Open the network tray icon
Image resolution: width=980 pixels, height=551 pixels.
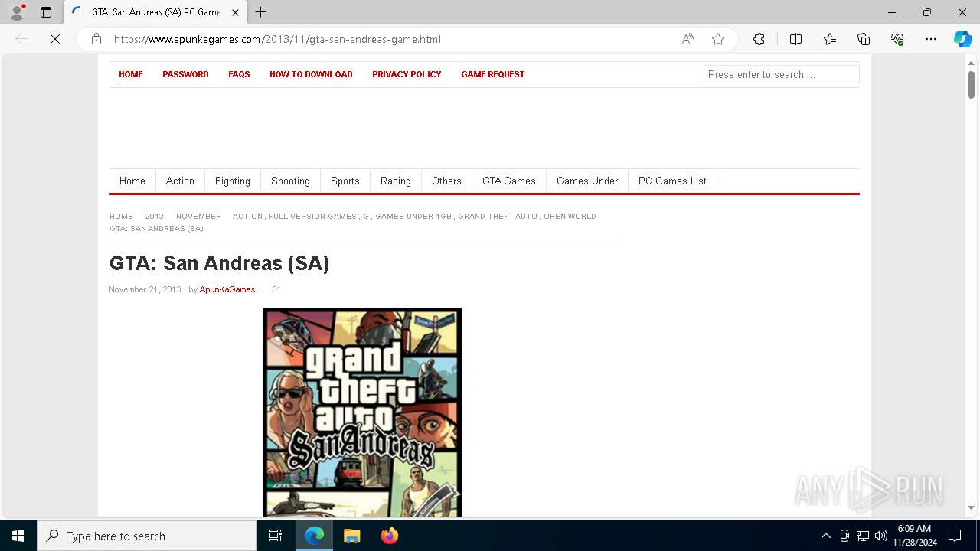(863, 536)
